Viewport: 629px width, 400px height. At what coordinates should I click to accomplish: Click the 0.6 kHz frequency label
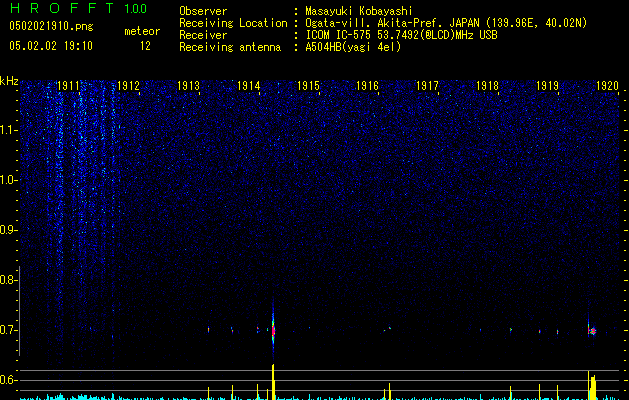9,380
